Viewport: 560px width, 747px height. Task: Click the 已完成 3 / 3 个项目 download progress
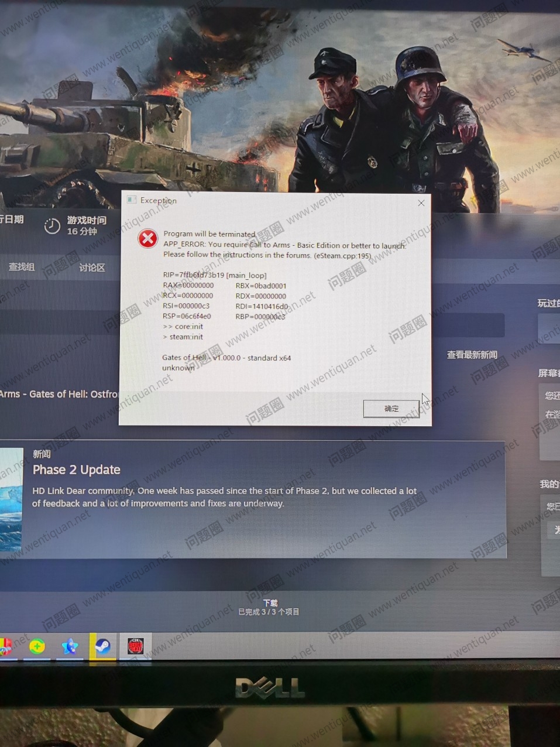(x=269, y=612)
